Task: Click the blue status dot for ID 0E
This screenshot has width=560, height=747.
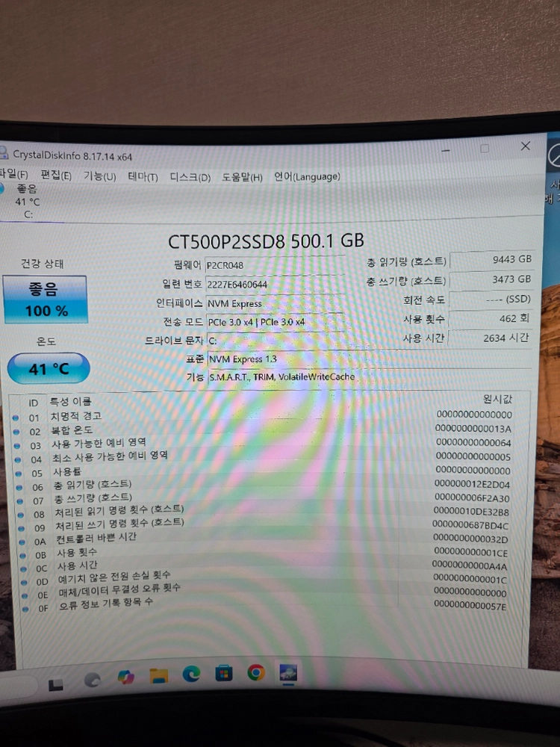Action: click(x=25, y=595)
